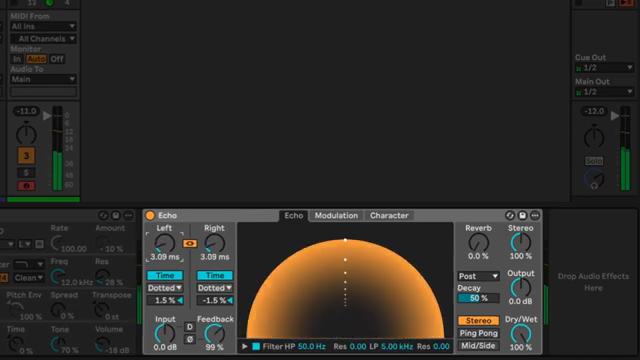This screenshot has width=640, height=360.
Task: Set Monitor to In
Action: point(17,59)
